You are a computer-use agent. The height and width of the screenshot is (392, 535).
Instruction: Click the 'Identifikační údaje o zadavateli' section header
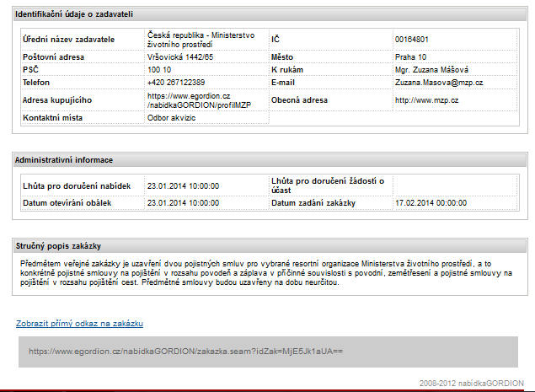(74, 16)
